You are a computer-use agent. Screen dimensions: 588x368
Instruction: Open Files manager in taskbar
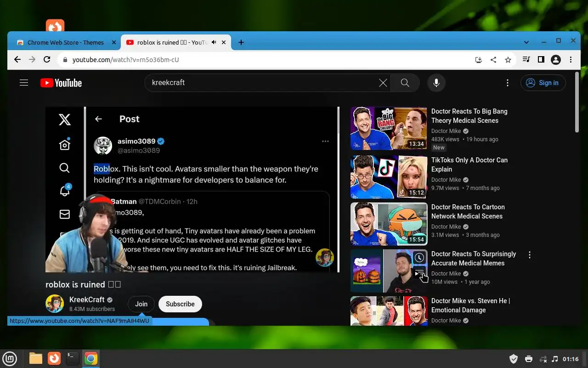[36, 358]
